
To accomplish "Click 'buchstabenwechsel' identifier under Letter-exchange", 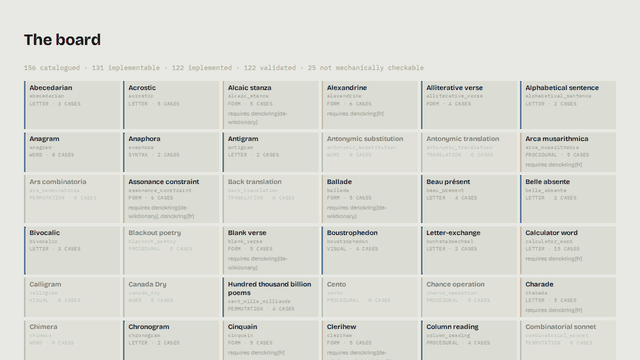I will point(450,241).
